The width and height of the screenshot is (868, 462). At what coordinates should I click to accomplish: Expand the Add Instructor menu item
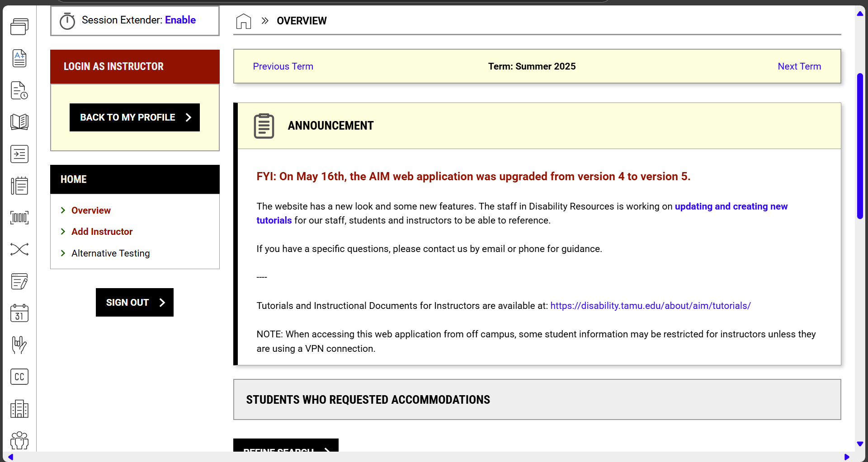pyautogui.click(x=102, y=231)
